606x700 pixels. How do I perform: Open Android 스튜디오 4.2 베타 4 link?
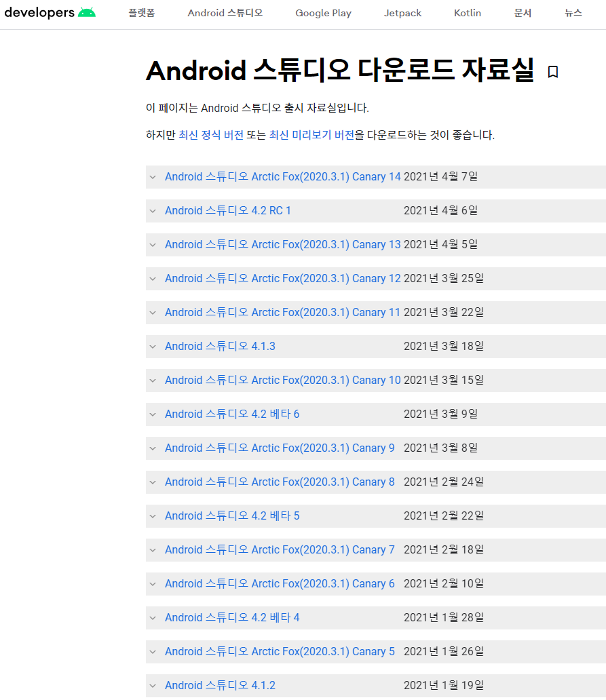(x=232, y=618)
